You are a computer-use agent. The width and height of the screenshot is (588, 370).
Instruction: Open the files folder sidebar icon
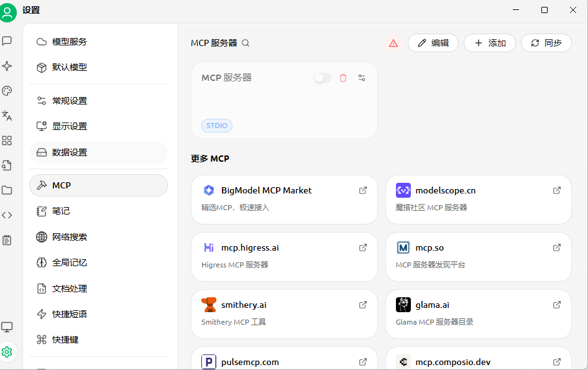click(7, 190)
